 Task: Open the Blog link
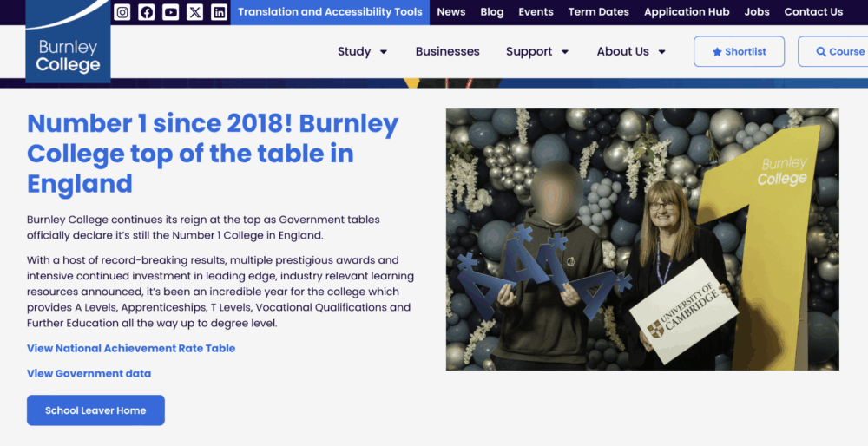coord(492,11)
